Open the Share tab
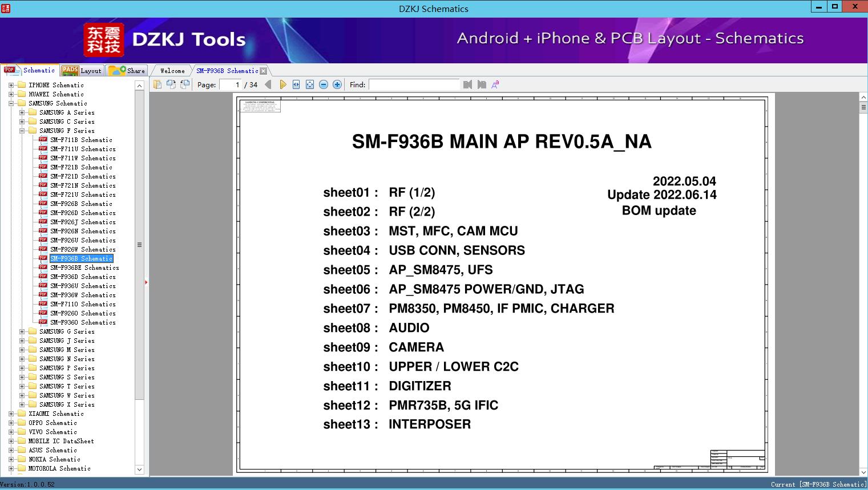868x490 pixels. pyautogui.click(x=127, y=71)
